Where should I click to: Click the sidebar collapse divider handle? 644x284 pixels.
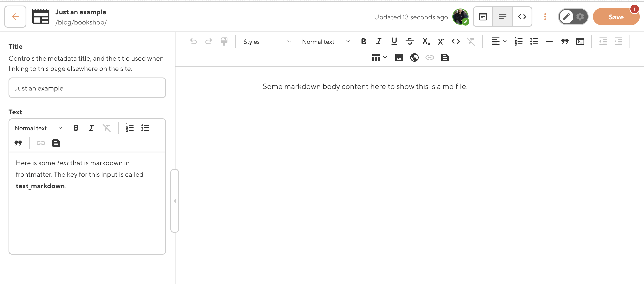pyautogui.click(x=174, y=201)
